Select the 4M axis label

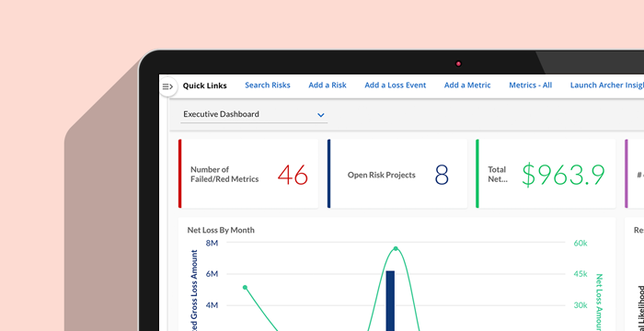(x=212, y=305)
